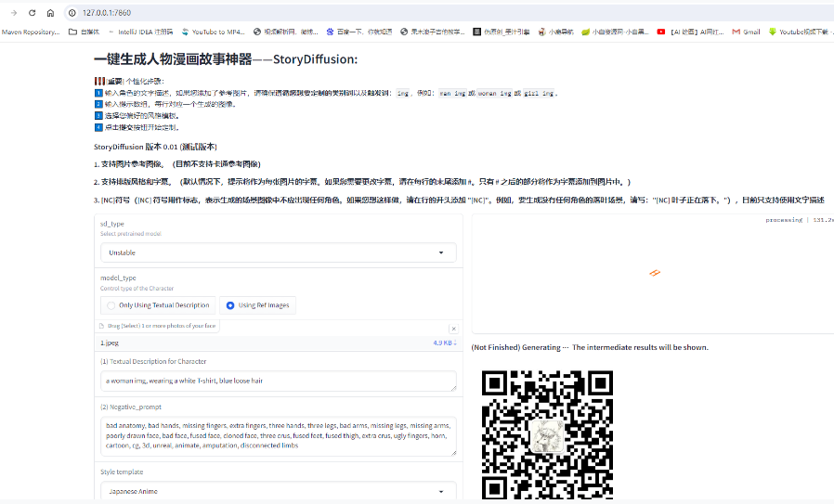This screenshot has width=834, height=504.
Task: Go to browser home page icon
Action: (x=50, y=13)
